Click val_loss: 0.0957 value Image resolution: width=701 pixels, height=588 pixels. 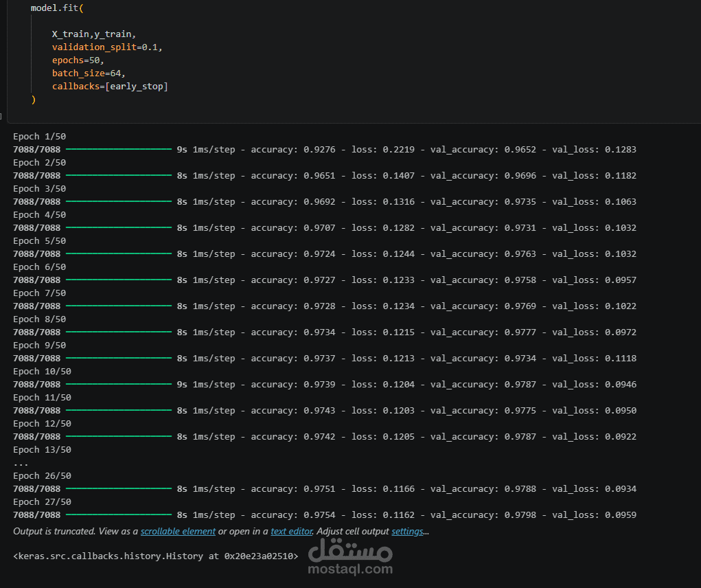[x=594, y=280]
